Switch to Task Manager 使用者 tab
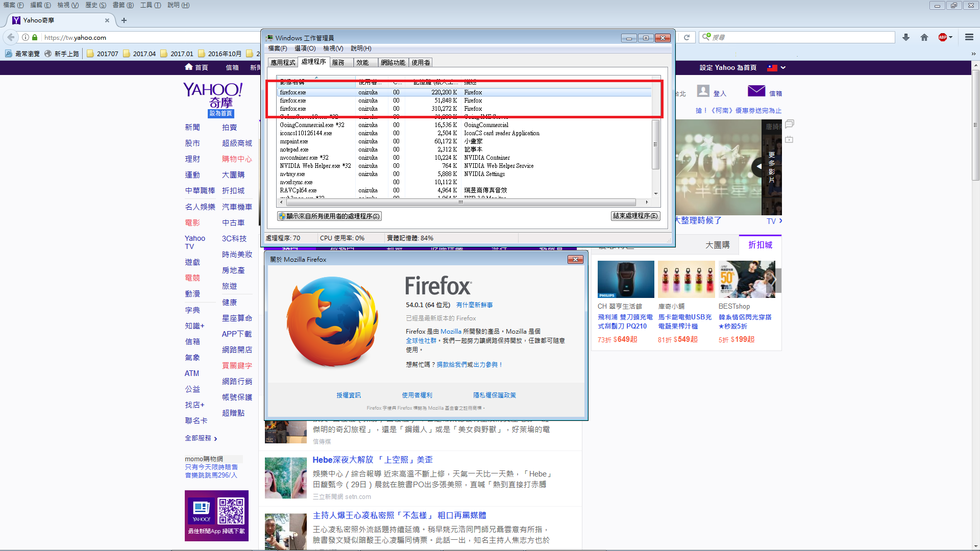 [x=421, y=62]
